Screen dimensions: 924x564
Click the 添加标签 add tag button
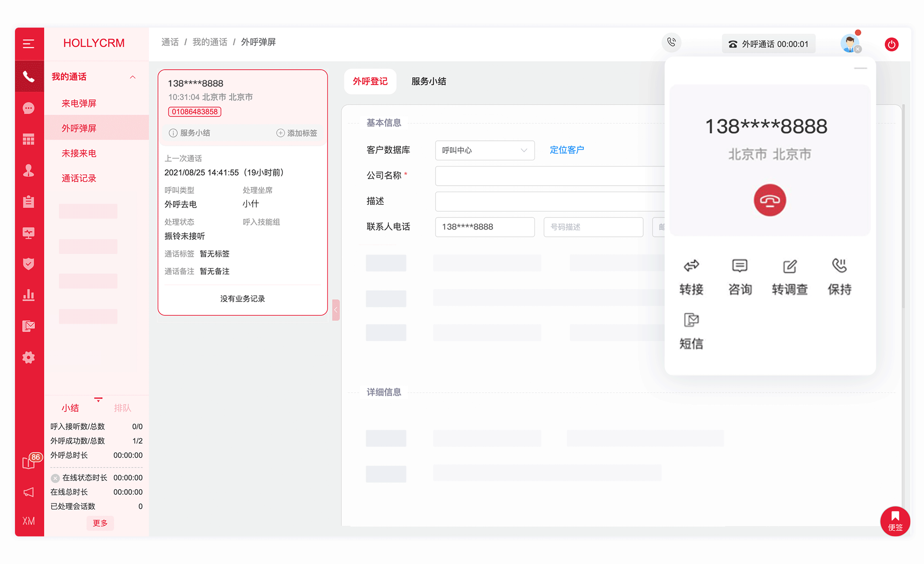coord(297,133)
